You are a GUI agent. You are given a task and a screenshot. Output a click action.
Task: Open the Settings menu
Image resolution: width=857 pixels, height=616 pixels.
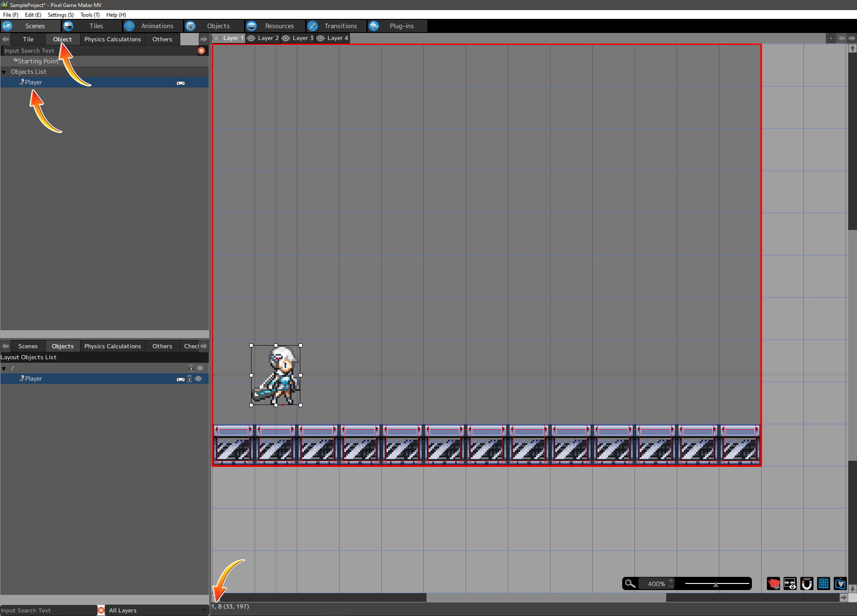click(x=60, y=15)
